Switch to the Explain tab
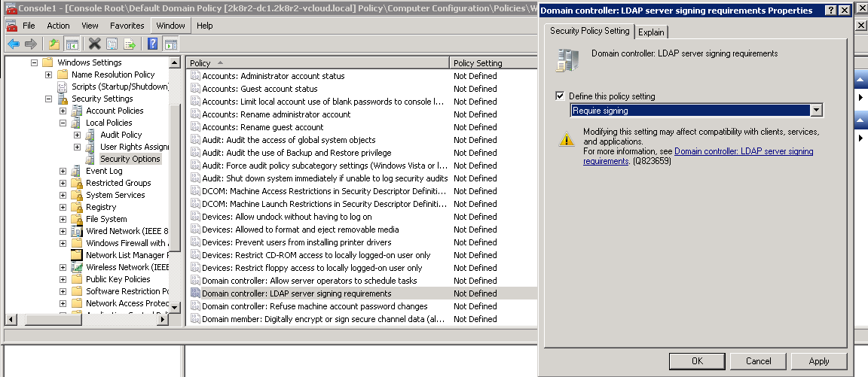 pos(652,32)
